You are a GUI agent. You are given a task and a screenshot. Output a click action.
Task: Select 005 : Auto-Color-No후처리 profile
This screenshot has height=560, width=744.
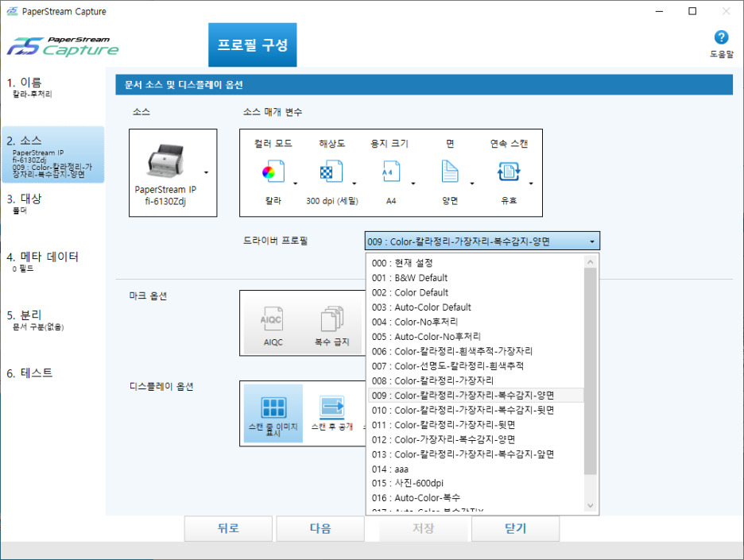point(475,337)
